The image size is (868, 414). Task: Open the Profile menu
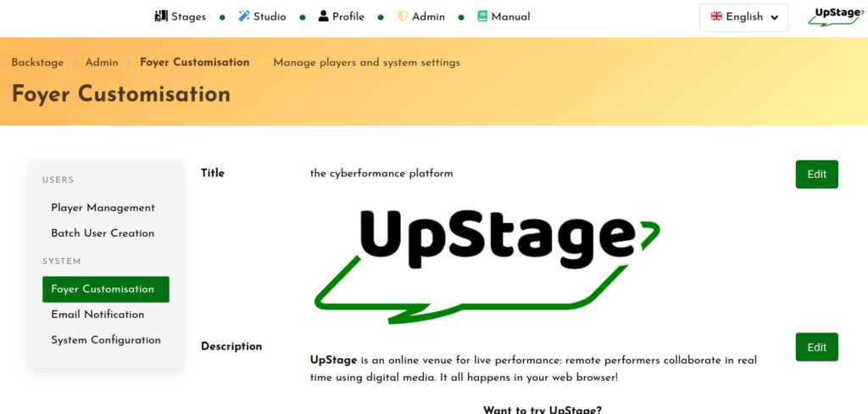click(x=342, y=17)
